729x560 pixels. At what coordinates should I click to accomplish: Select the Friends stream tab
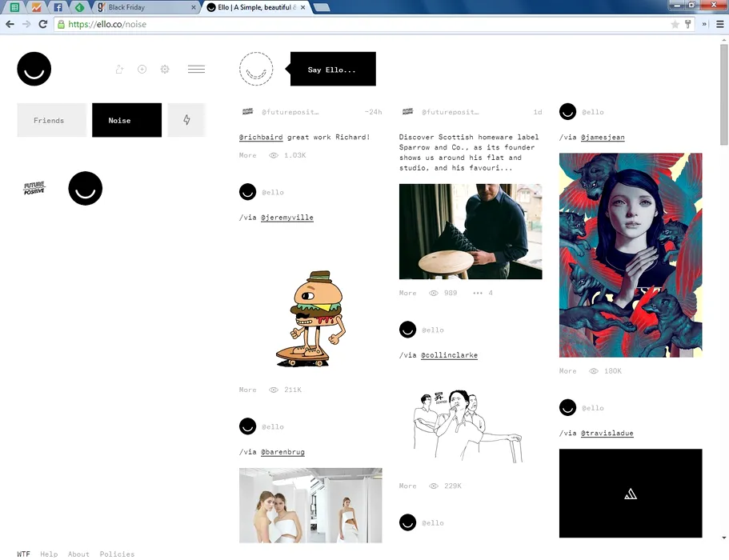pos(51,120)
